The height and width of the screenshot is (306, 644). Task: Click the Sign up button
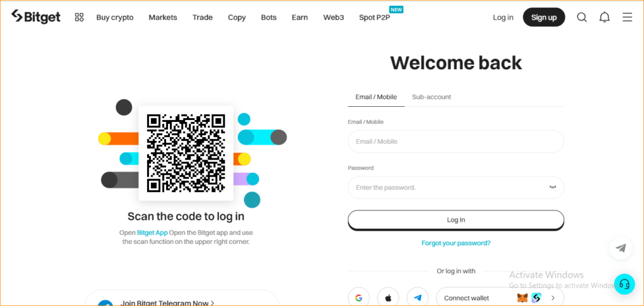(x=544, y=17)
